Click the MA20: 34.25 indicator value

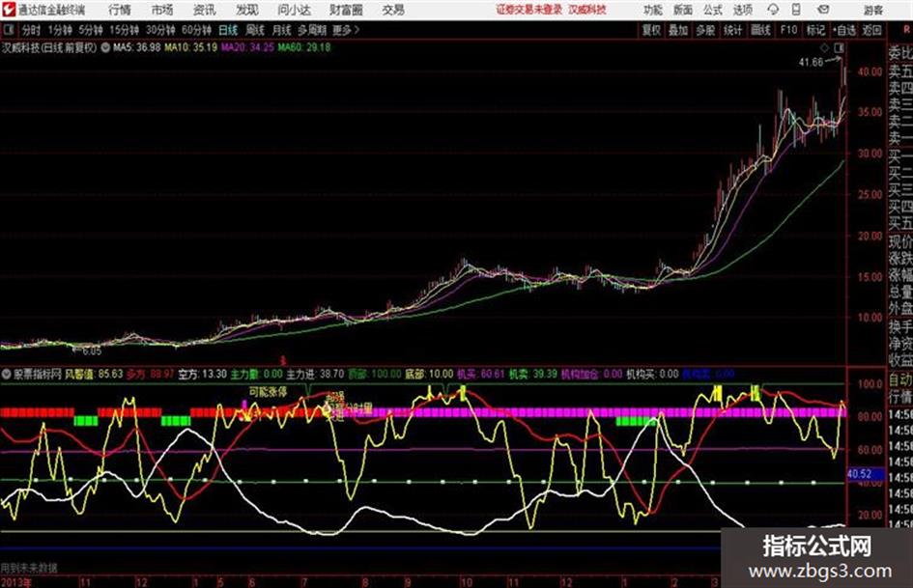click(247, 47)
